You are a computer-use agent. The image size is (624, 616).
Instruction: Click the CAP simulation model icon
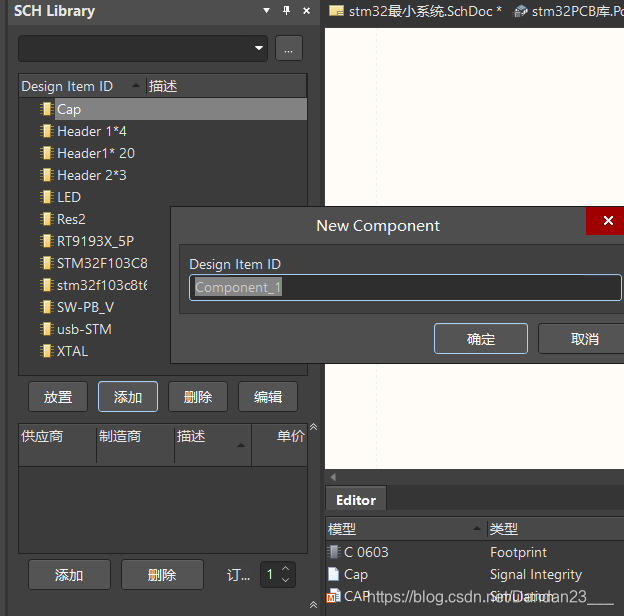(x=333, y=596)
